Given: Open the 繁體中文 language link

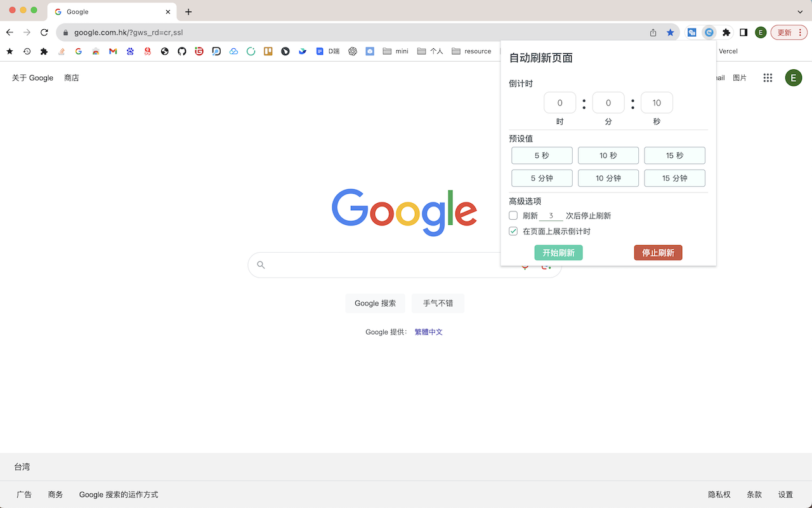Looking at the screenshot, I should [428, 332].
